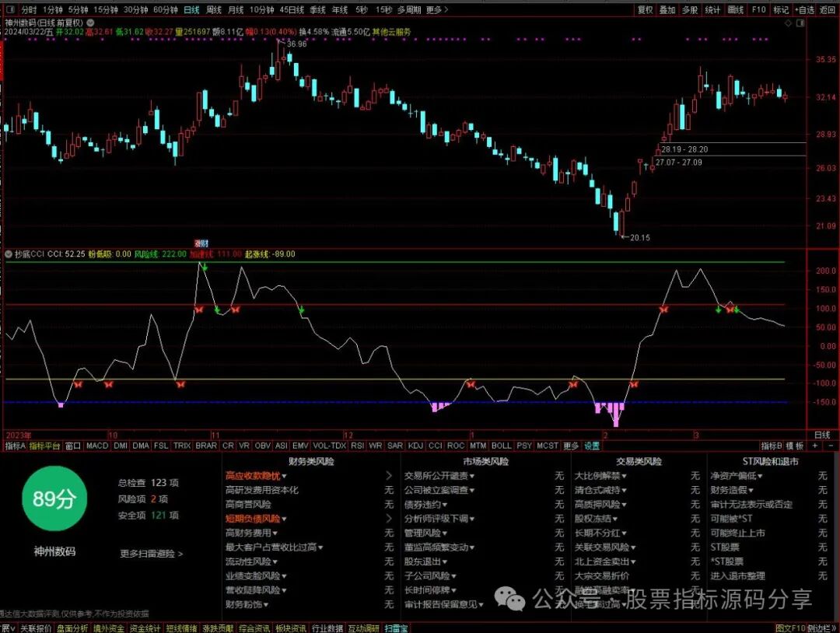
Task: Click the 复权 button
Action: tap(645, 9)
